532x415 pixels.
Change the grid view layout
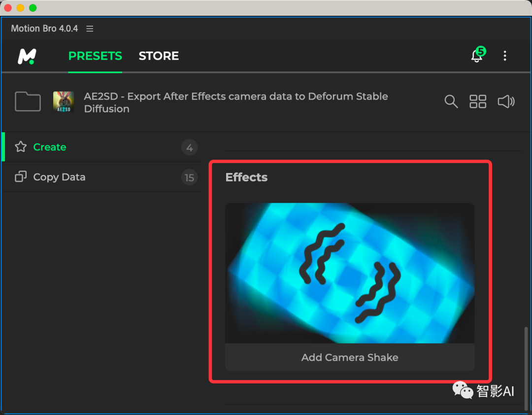[478, 101]
